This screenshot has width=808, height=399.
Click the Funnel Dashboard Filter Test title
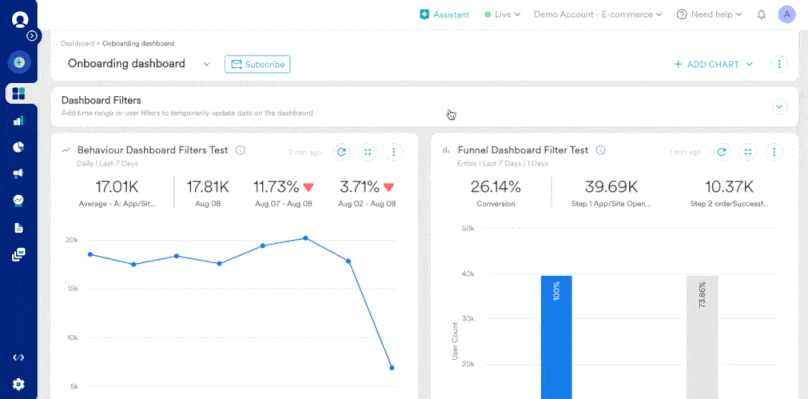(523, 150)
